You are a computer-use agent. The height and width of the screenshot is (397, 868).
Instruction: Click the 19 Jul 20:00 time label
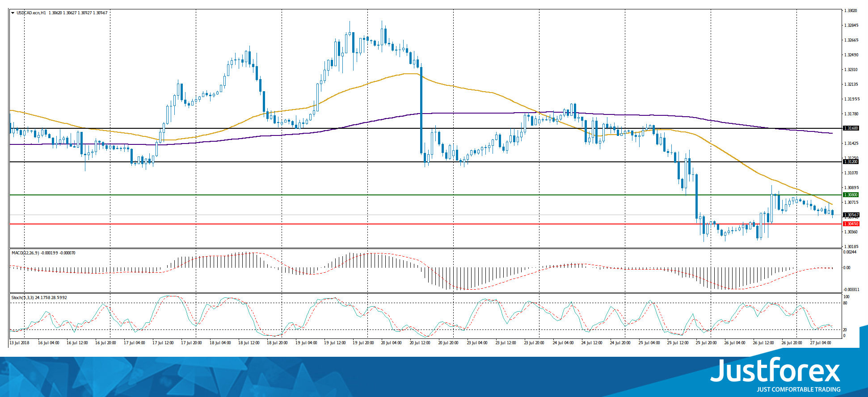(x=363, y=343)
